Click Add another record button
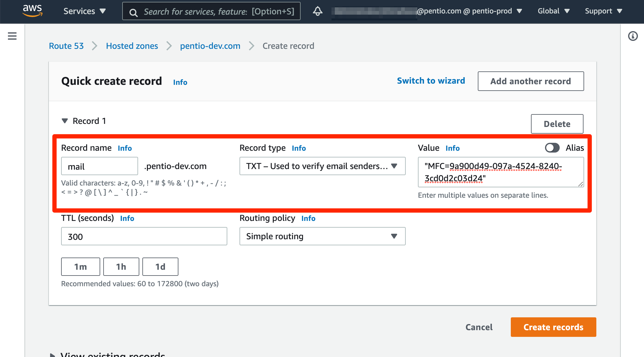The height and width of the screenshot is (357, 644). point(531,81)
